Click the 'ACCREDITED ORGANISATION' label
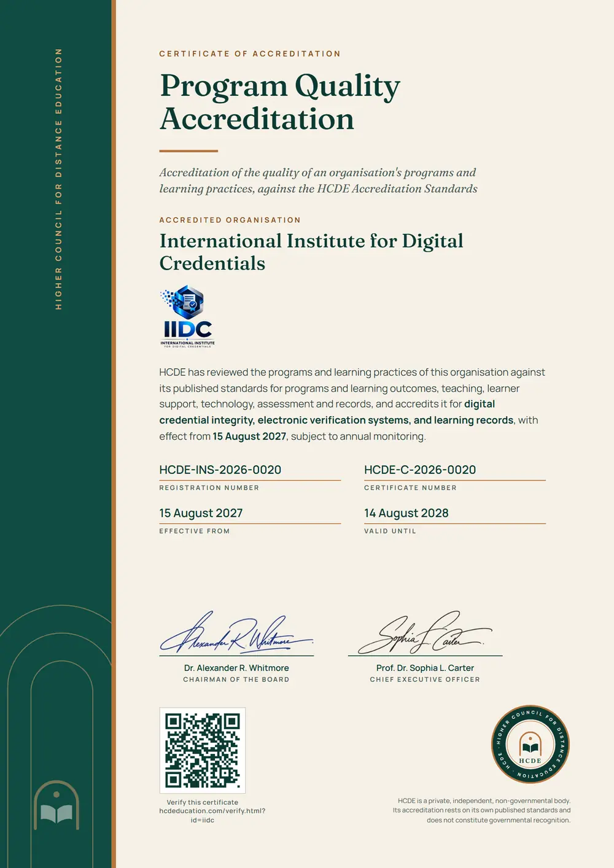 click(230, 220)
